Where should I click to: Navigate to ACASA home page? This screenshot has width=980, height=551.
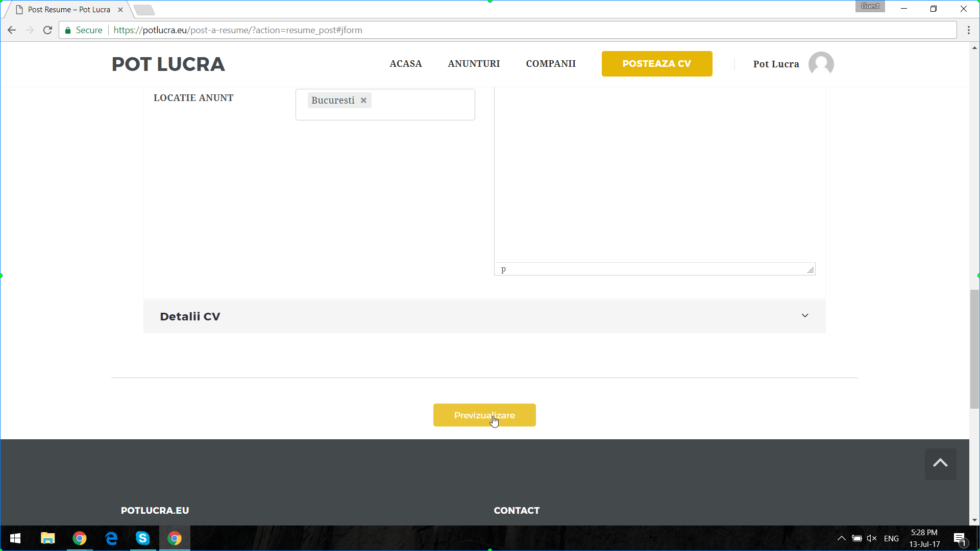406,64
